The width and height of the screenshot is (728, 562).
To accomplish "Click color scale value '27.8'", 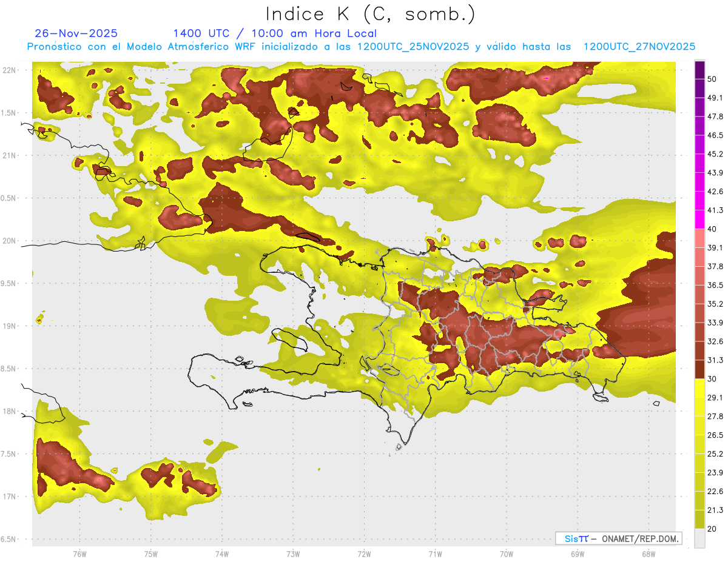I will pyautogui.click(x=715, y=416).
